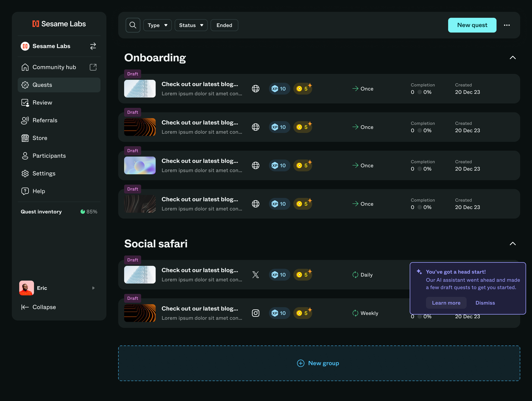Screen dimensions: 532x401
Task: Click the coin 5 badge on third Onboarding quest
Action: coord(303,166)
